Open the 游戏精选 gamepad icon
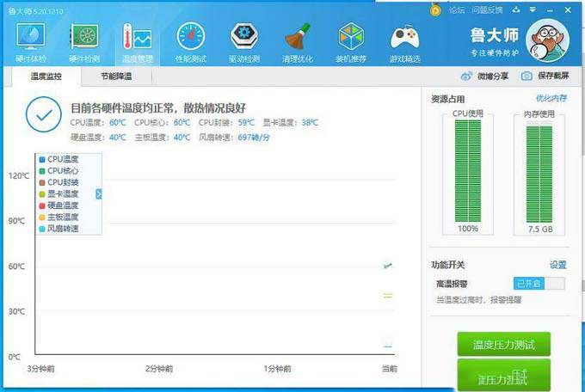Image resolution: width=585 pixels, height=392 pixels. click(404, 37)
